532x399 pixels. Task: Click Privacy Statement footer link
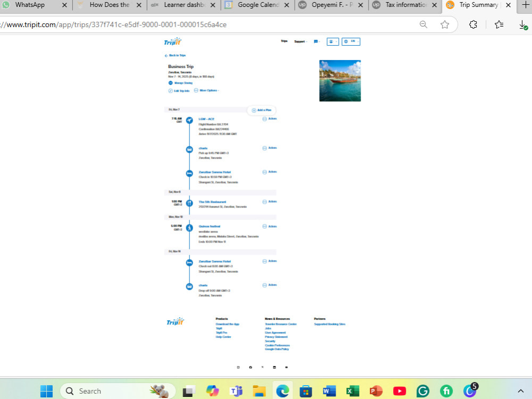[x=276, y=337]
